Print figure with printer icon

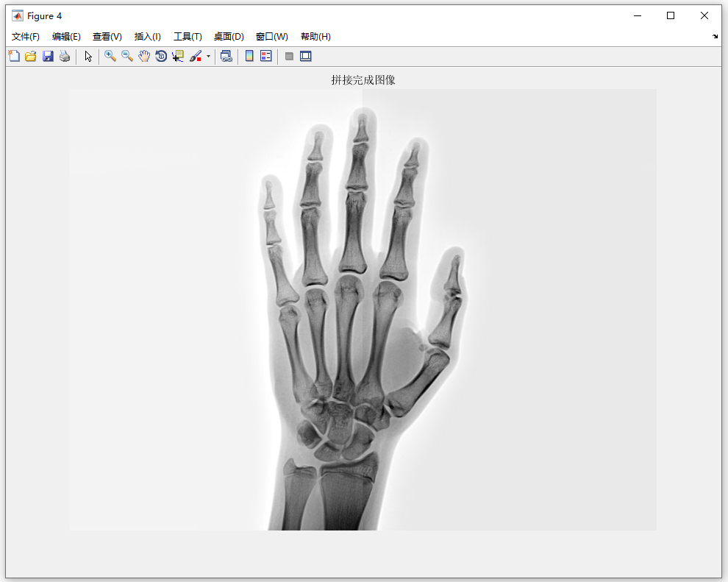tap(65, 56)
